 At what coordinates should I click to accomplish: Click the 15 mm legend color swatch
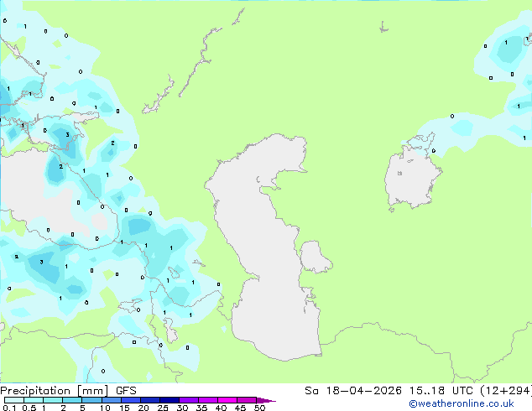click(x=130, y=400)
